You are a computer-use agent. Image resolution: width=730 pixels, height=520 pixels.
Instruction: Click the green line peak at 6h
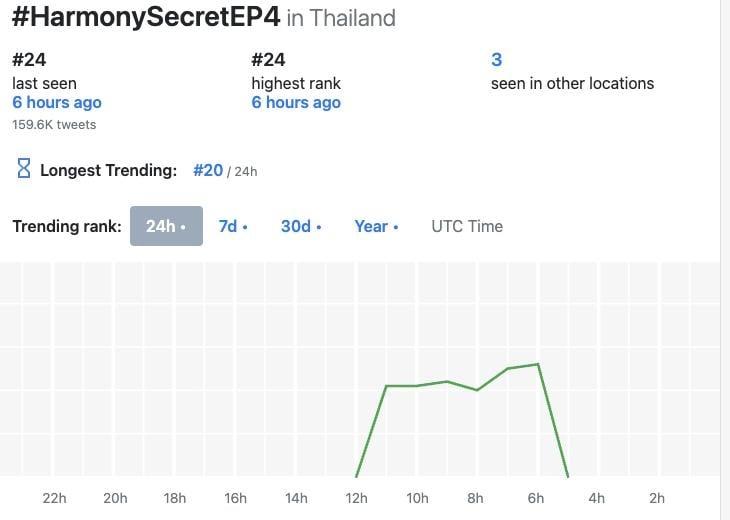tap(538, 364)
